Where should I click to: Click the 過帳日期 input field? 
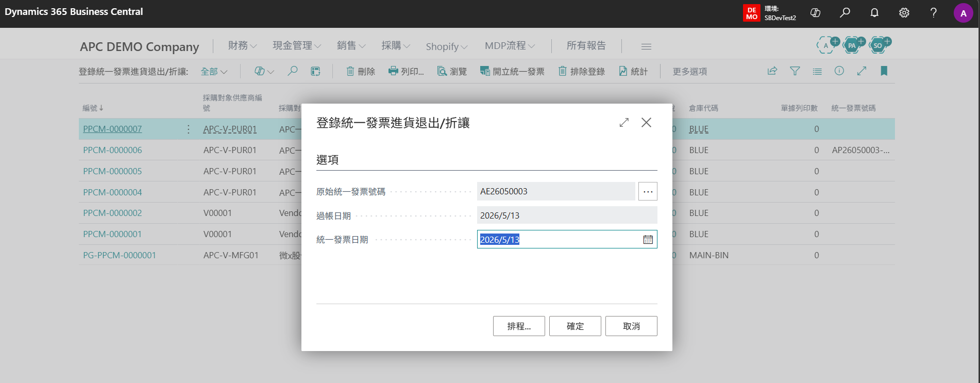click(567, 215)
